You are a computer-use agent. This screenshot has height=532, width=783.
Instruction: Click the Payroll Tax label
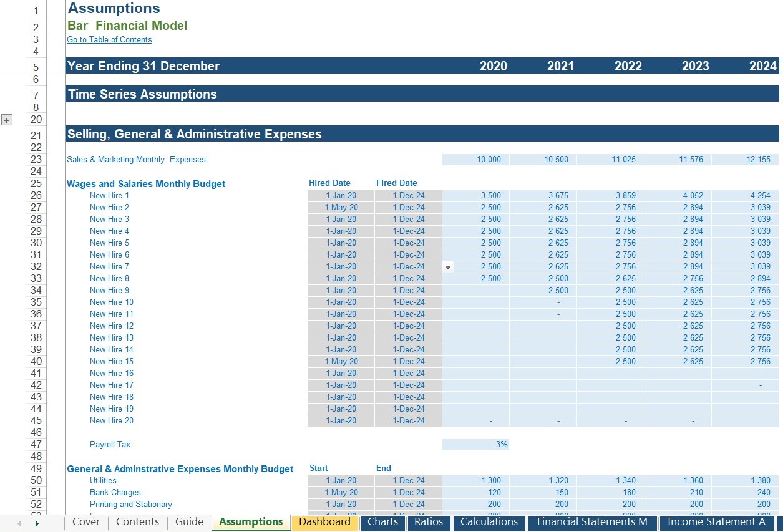pyautogui.click(x=110, y=445)
